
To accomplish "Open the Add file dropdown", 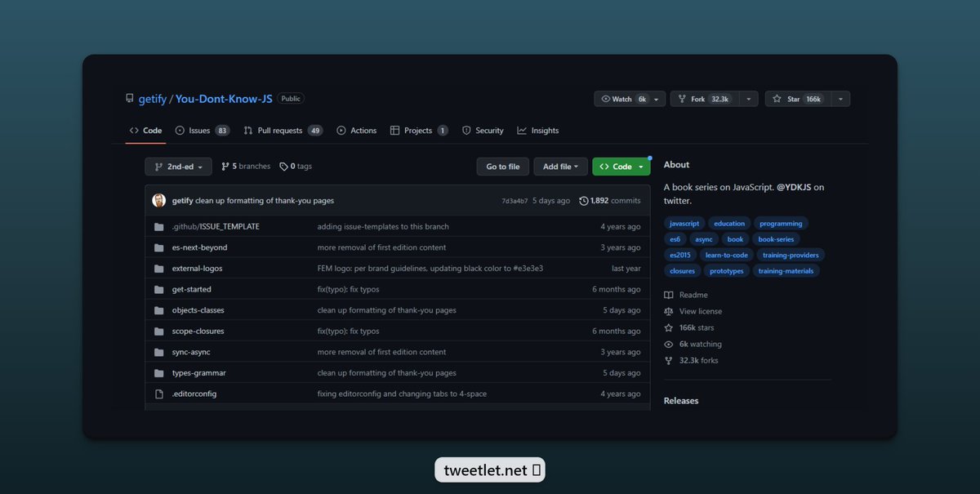I will [x=560, y=166].
